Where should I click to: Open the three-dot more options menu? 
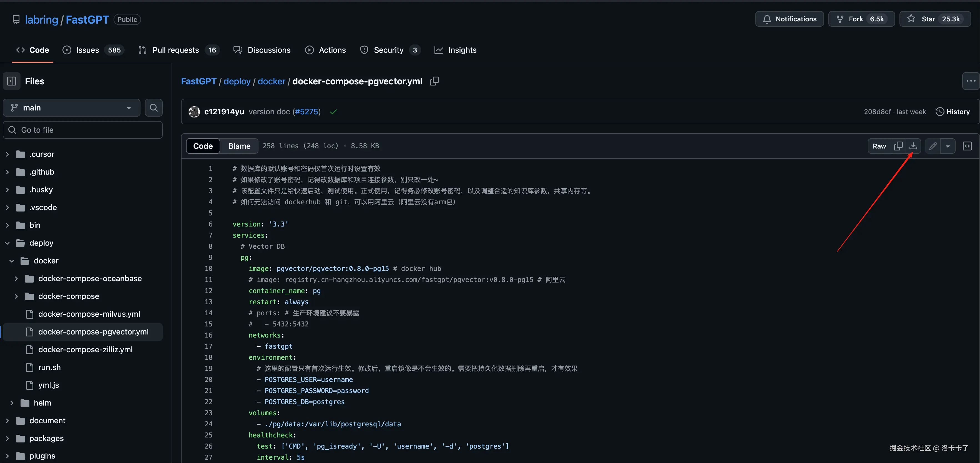click(x=971, y=81)
